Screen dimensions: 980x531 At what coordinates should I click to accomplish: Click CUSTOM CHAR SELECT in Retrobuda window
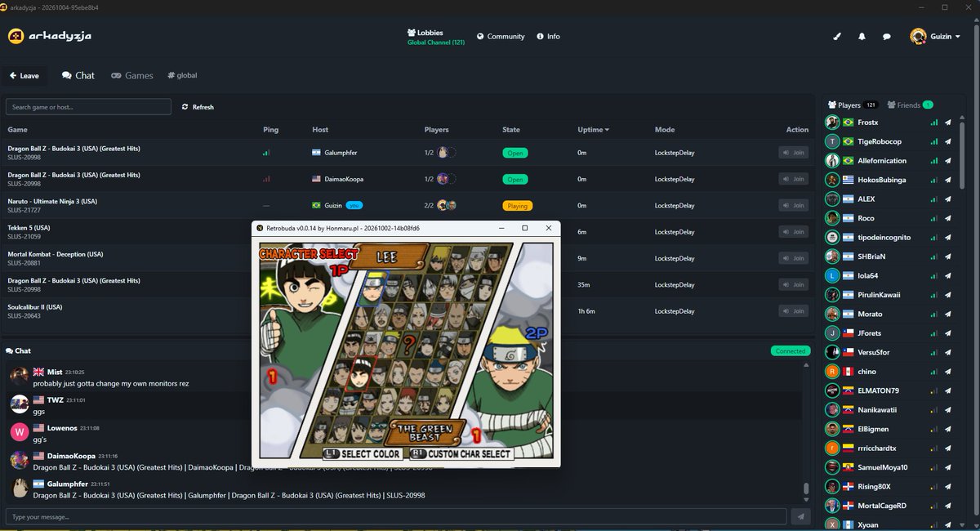[x=460, y=453]
